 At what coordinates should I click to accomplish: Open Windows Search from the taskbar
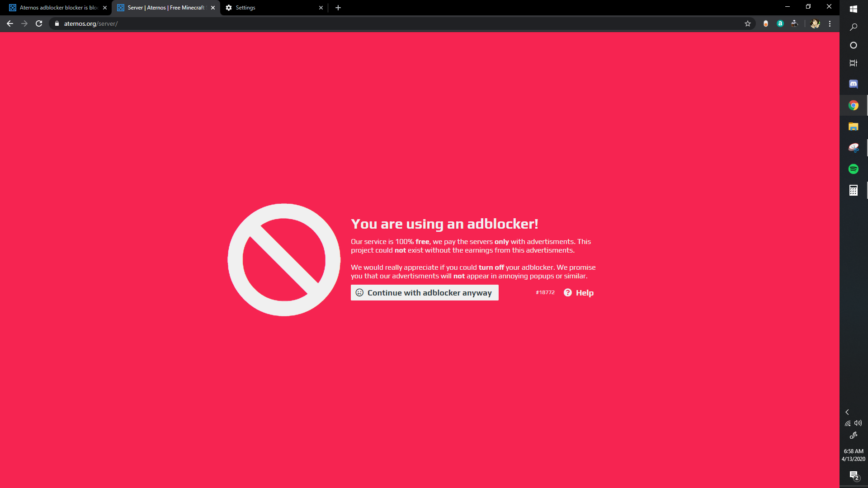pos(854,27)
